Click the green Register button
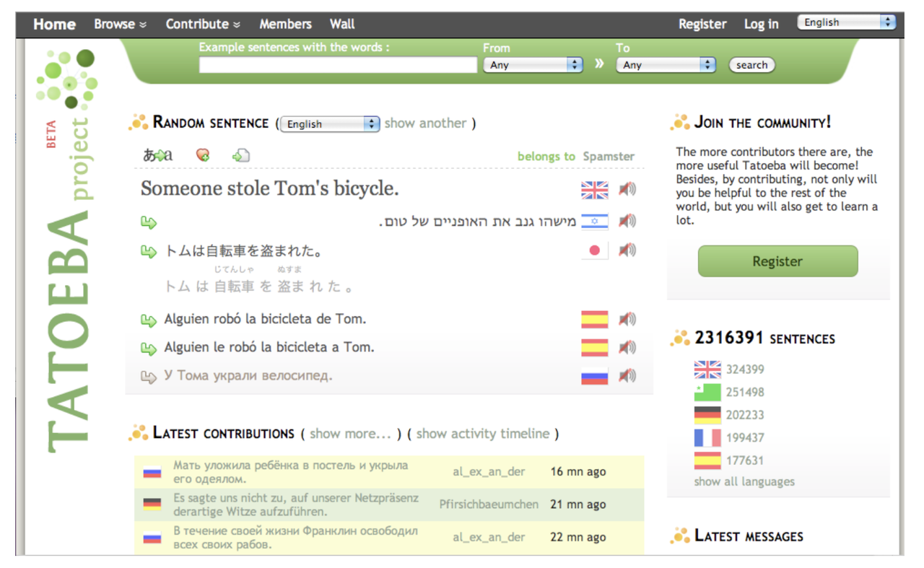The image size is (924, 568). point(777,261)
